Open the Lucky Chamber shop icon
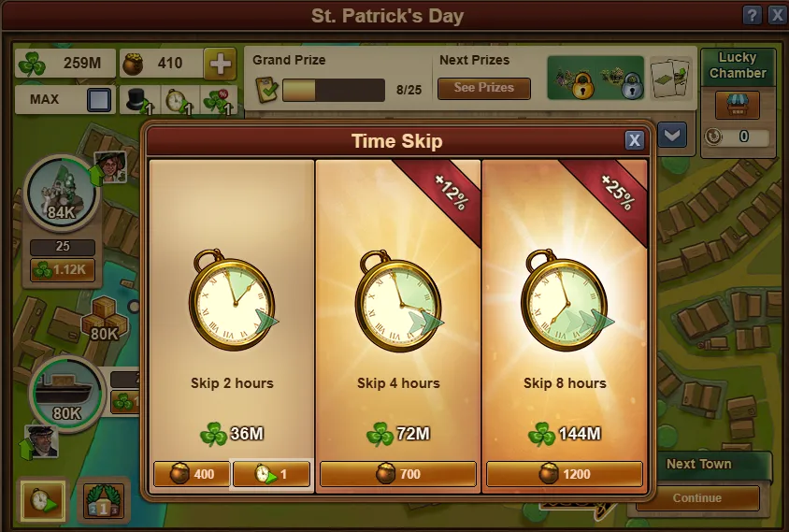 click(x=738, y=106)
